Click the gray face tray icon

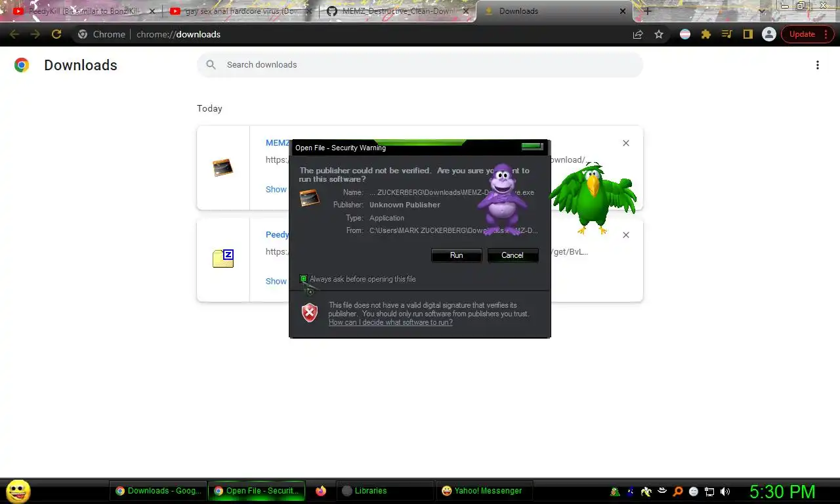[x=694, y=492]
